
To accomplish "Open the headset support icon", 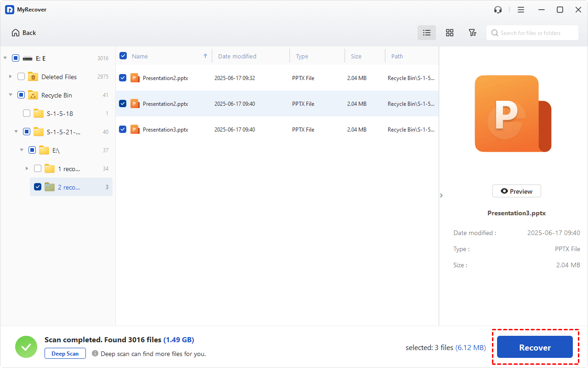I will pyautogui.click(x=498, y=10).
